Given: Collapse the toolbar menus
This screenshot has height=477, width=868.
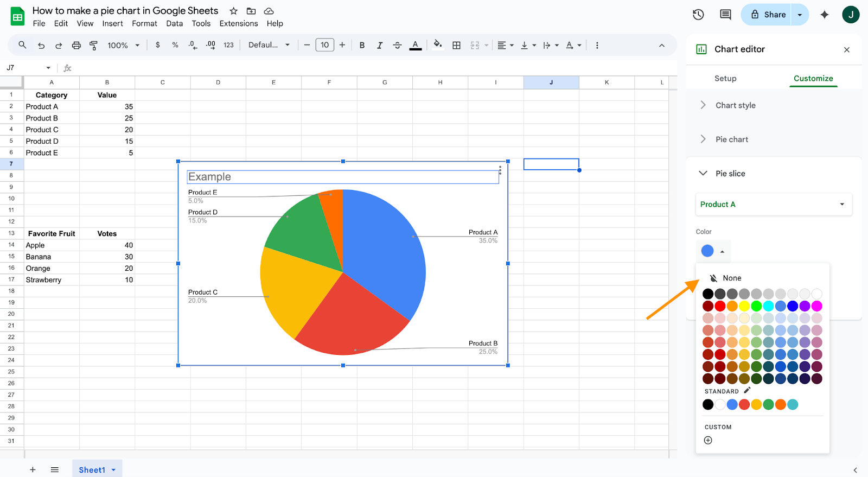Looking at the screenshot, I should (x=662, y=46).
